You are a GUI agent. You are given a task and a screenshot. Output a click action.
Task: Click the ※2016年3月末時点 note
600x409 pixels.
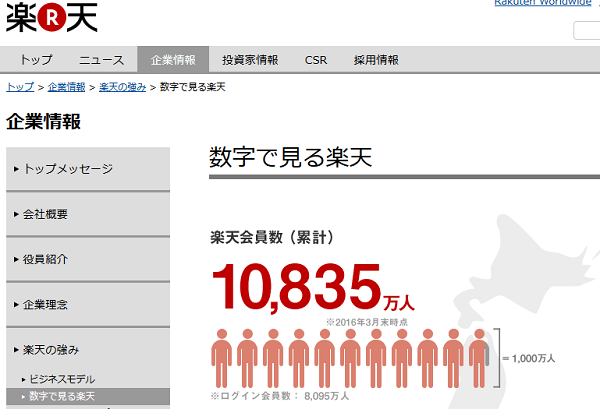(367, 322)
